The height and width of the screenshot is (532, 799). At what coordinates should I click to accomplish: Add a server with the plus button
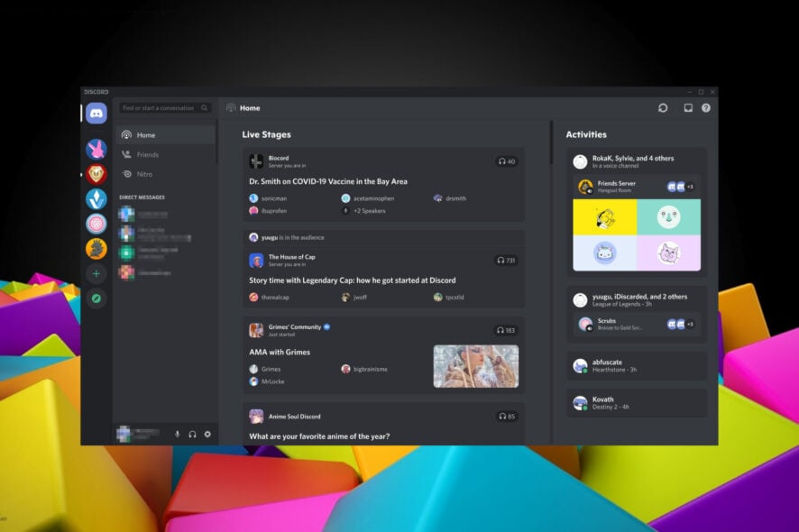click(x=96, y=273)
